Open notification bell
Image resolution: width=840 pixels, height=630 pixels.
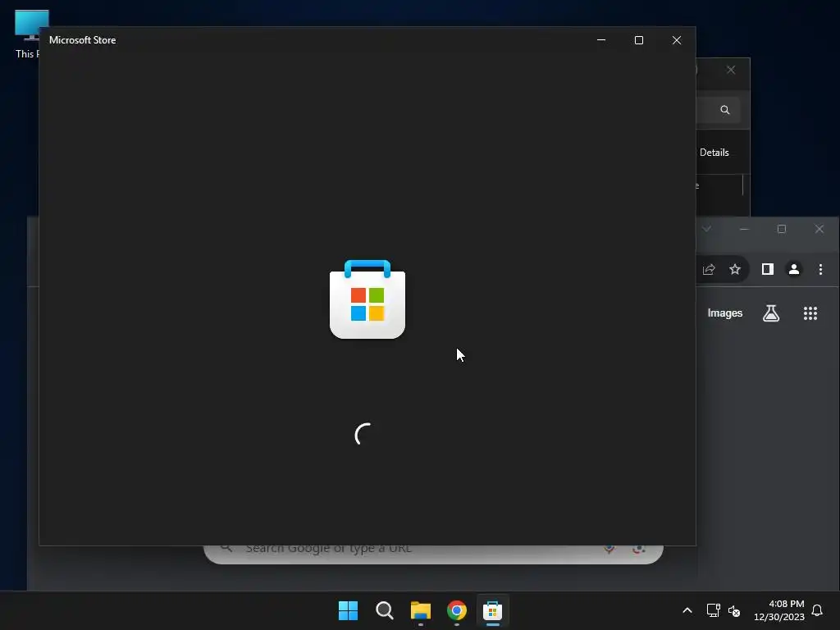click(x=817, y=610)
